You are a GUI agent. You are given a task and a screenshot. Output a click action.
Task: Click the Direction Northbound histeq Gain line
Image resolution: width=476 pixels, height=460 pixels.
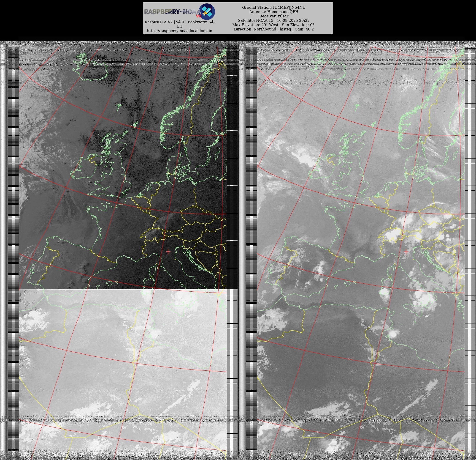coord(274,29)
